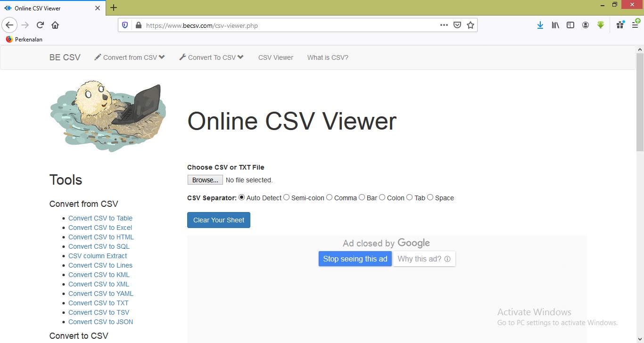Select the Semi-colon separator option

[x=286, y=197]
